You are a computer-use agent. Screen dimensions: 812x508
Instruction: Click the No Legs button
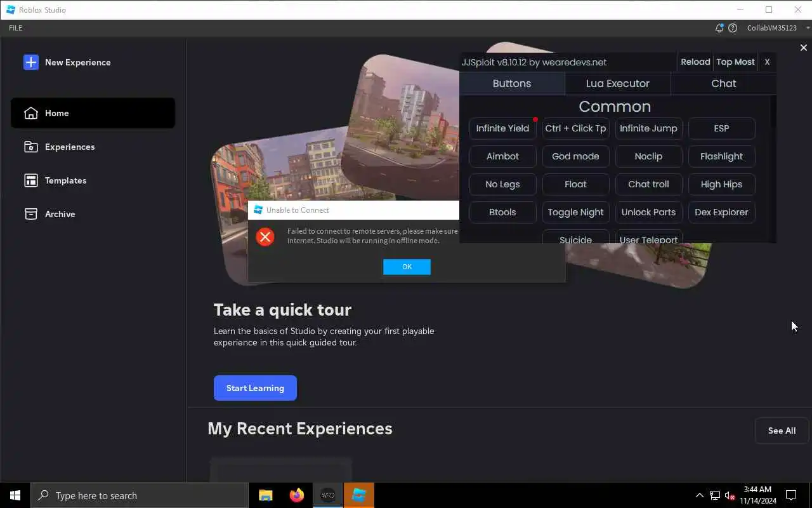pyautogui.click(x=502, y=184)
